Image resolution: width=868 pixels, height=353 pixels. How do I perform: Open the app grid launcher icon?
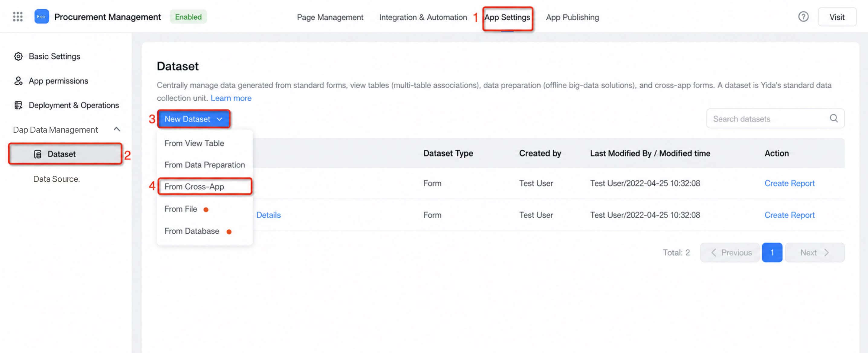click(18, 17)
